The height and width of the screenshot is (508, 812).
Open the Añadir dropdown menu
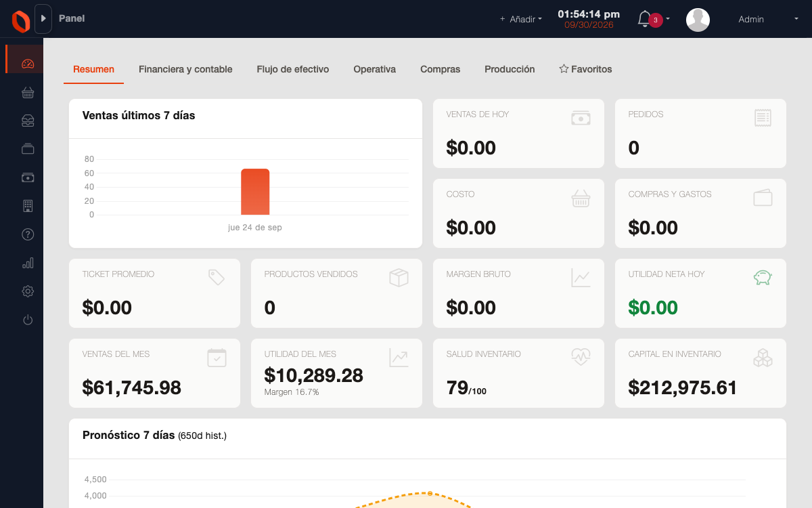521,19
